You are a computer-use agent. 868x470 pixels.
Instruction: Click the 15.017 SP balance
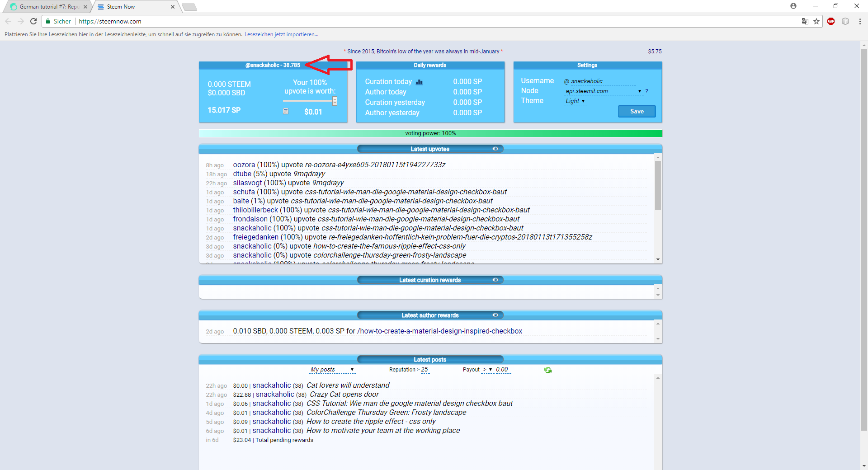click(224, 110)
